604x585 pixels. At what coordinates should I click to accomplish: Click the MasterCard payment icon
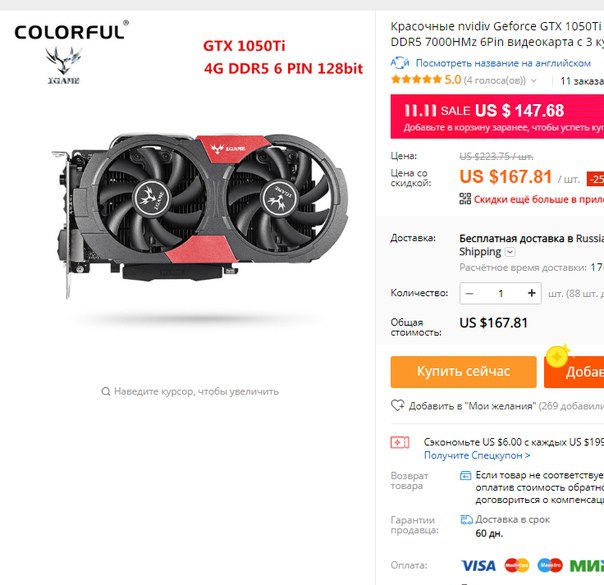[x=517, y=565]
